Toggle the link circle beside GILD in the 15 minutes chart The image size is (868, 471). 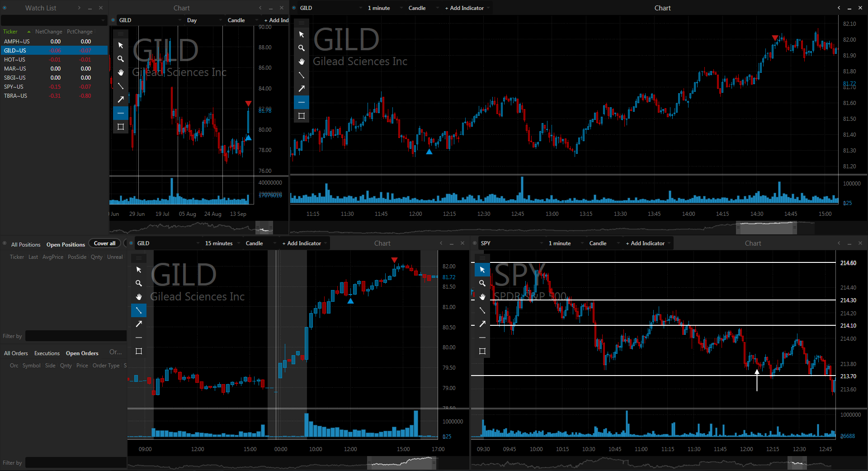131,243
